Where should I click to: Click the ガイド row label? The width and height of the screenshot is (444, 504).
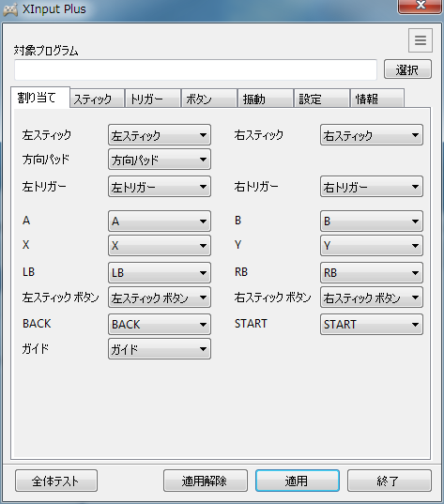click(x=36, y=349)
